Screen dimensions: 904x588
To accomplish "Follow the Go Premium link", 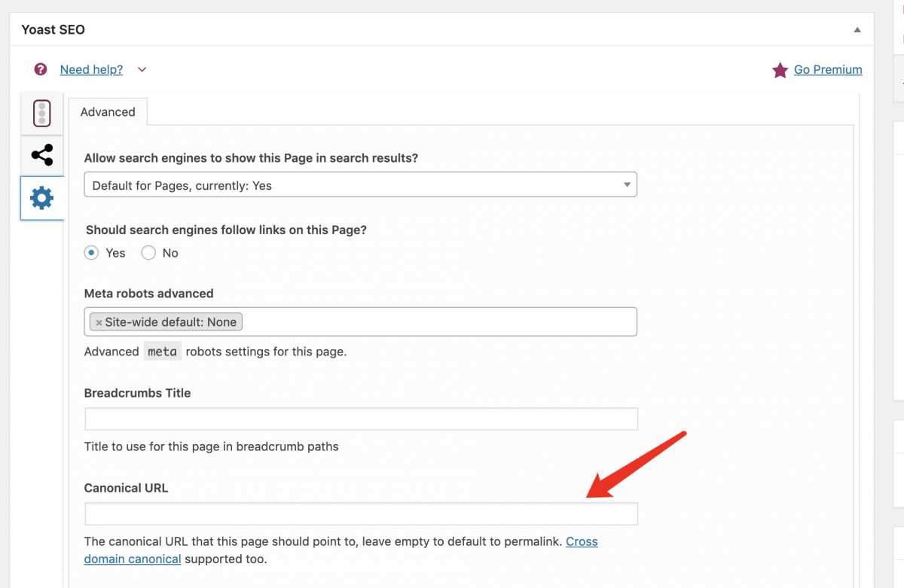I will pos(828,69).
